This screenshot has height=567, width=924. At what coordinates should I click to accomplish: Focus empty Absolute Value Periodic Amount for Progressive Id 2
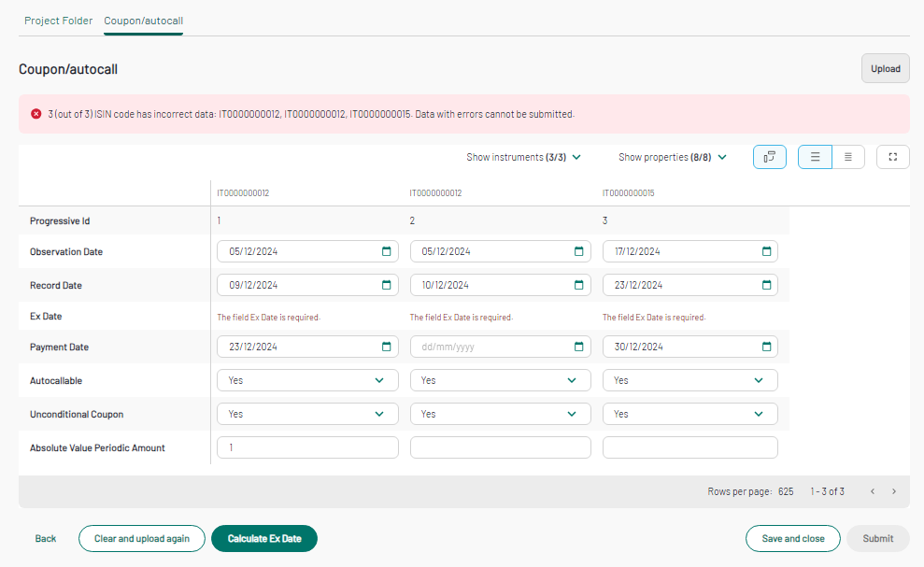tap(500, 447)
